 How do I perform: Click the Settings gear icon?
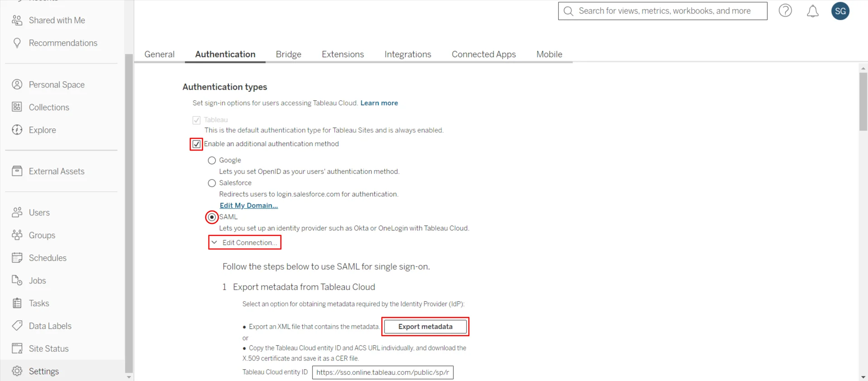[x=17, y=371]
